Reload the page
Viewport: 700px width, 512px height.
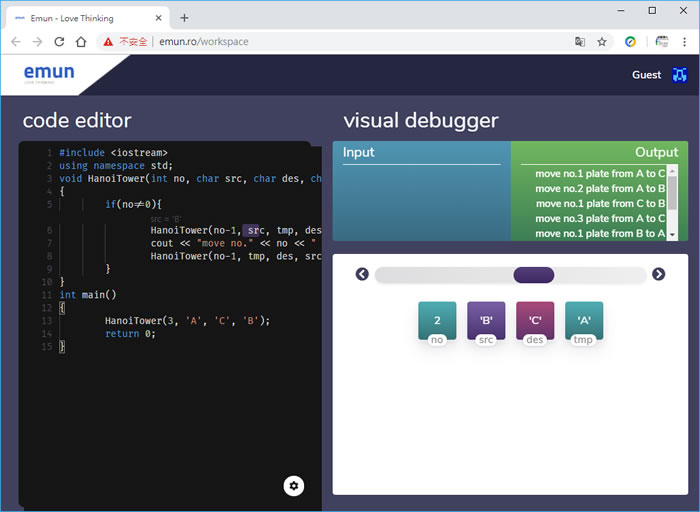[60, 42]
